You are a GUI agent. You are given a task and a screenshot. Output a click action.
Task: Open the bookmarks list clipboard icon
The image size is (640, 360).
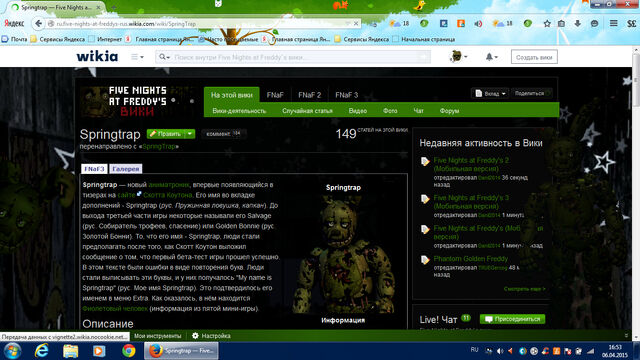pos(562,24)
